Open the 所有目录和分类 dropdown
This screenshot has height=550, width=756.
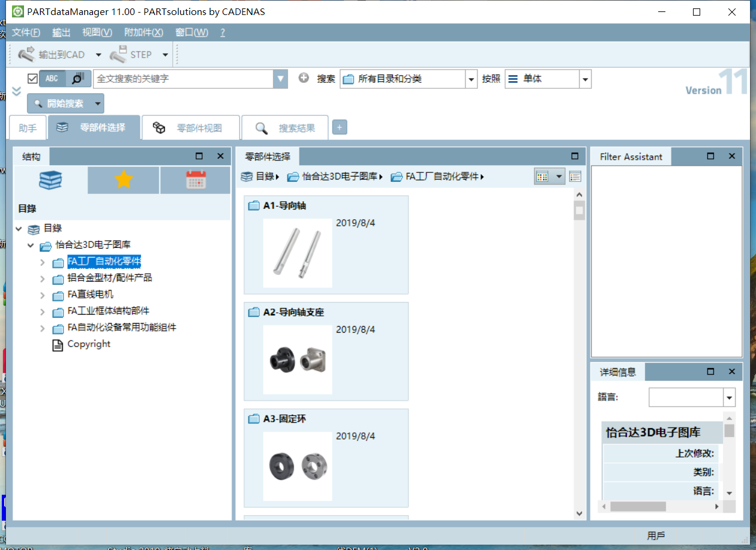point(470,79)
